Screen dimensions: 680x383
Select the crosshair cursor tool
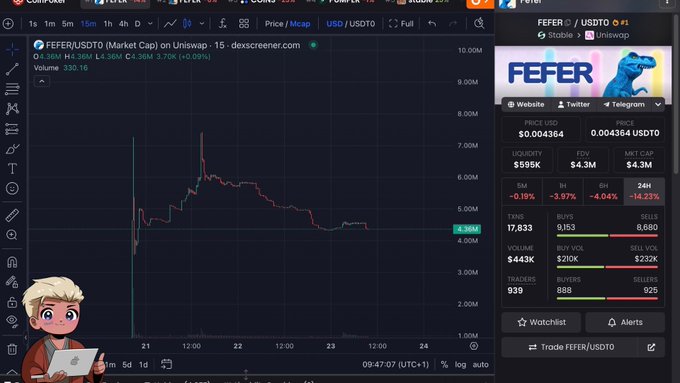pos(12,49)
